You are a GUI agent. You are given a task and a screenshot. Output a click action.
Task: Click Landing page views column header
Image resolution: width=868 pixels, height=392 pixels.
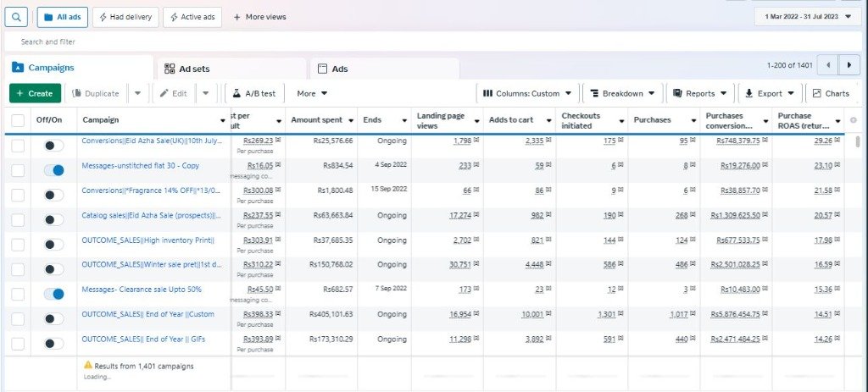pos(441,120)
